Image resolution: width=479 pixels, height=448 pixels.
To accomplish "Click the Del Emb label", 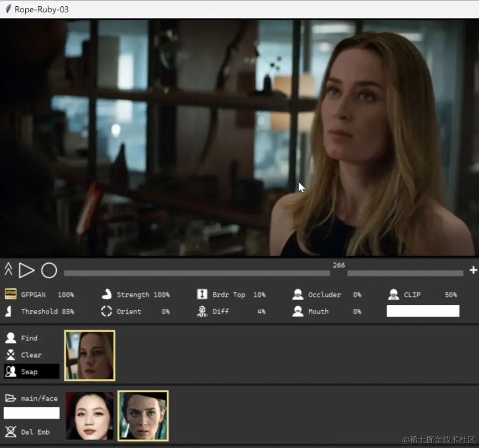I will click(35, 432).
